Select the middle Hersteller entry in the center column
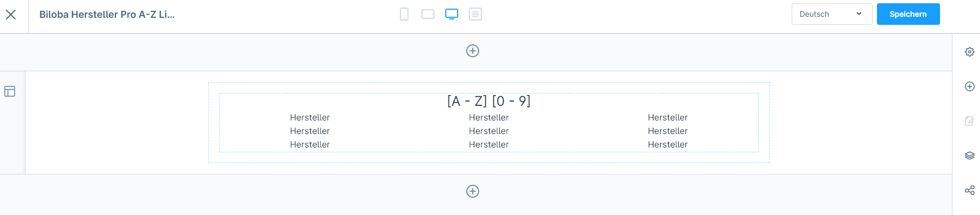The image size is (980, 215). (489, 131)
